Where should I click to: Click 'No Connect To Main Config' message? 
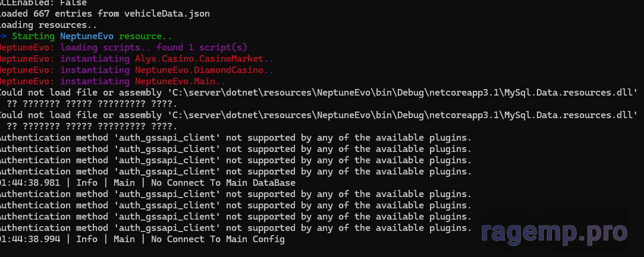pos(218,239)
